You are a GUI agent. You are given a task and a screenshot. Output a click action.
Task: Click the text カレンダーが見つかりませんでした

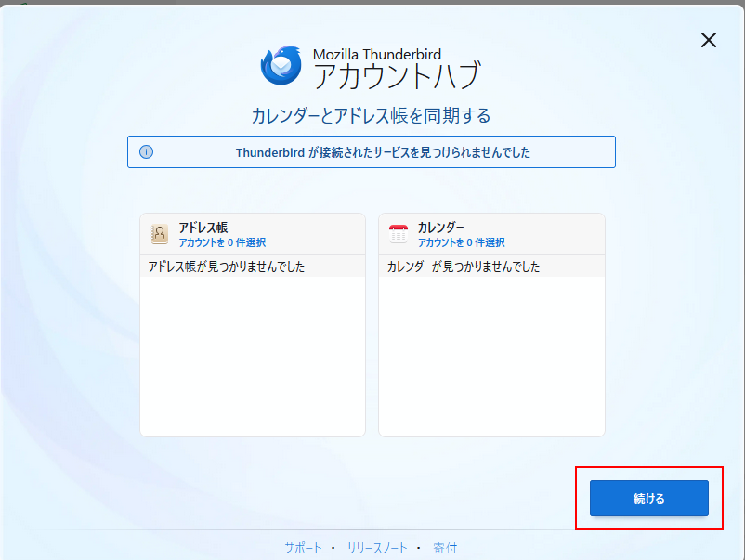pyautogui.click(x=464, y=267)
